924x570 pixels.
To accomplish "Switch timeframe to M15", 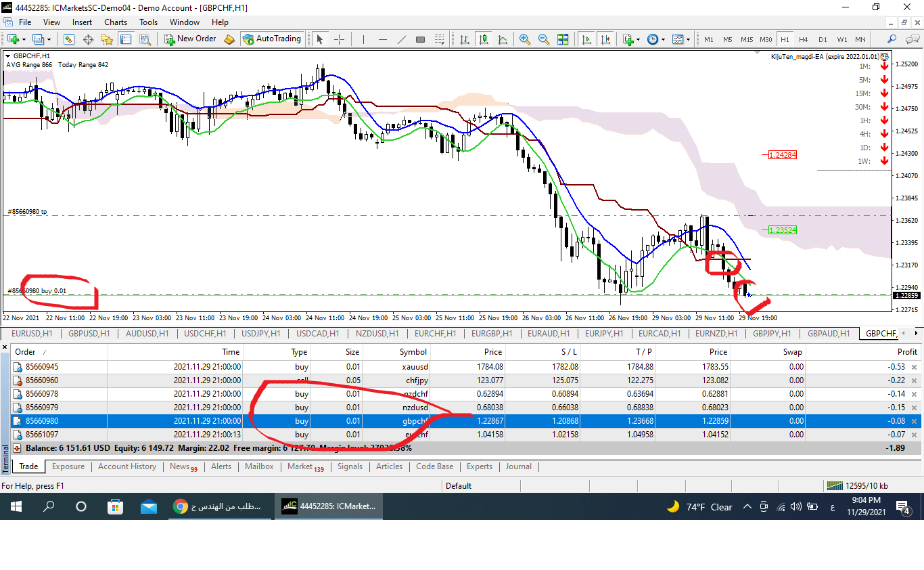I will click(746, 39).
